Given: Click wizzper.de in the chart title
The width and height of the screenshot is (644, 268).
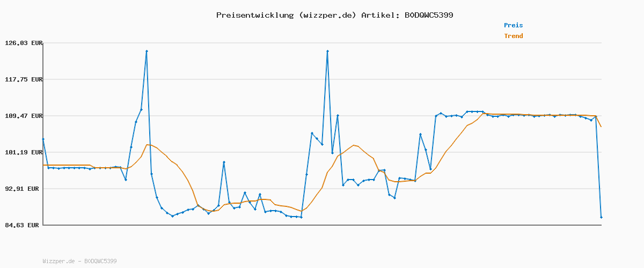Looking at the screenshot, I should coord(327,15).
